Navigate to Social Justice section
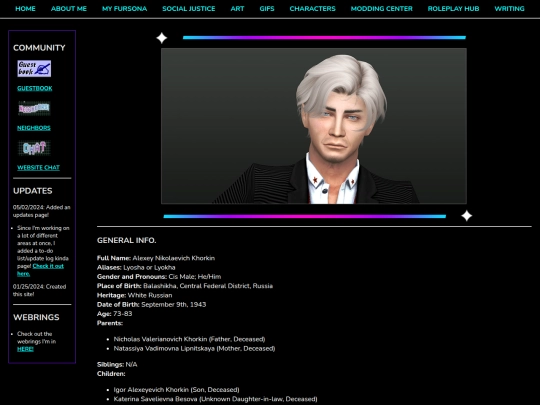 tap(189, 9)
